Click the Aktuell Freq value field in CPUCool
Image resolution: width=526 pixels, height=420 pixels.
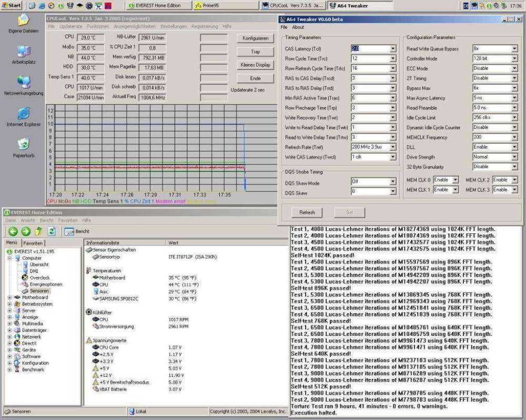tap(153, 98)
